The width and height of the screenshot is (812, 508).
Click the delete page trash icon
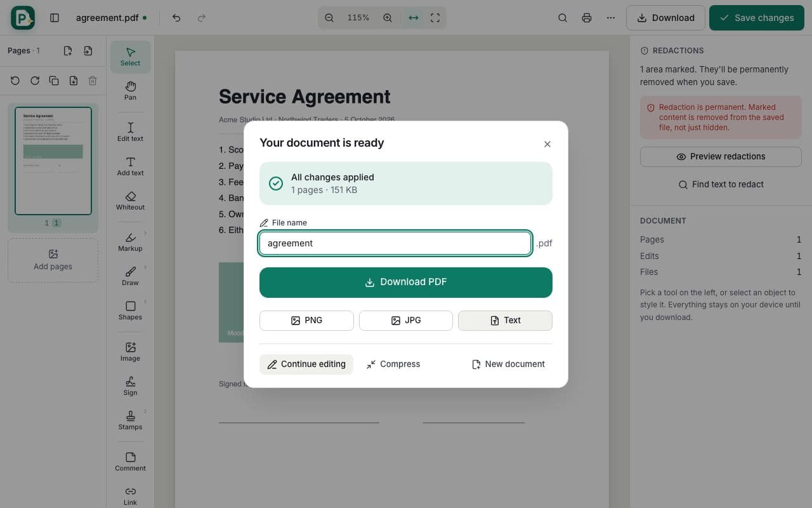[x=93, y=81]
